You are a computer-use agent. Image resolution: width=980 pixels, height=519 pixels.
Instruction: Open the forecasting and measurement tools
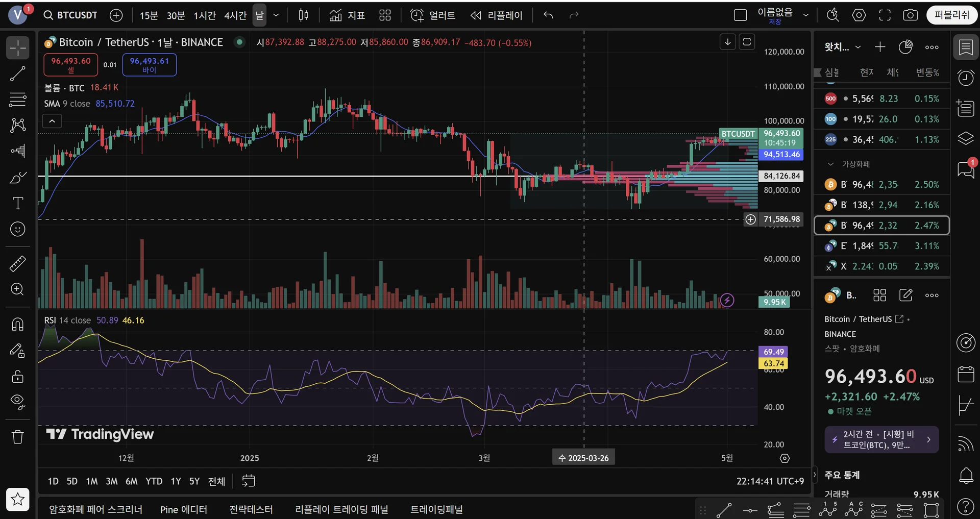click(x=18, y=151)
